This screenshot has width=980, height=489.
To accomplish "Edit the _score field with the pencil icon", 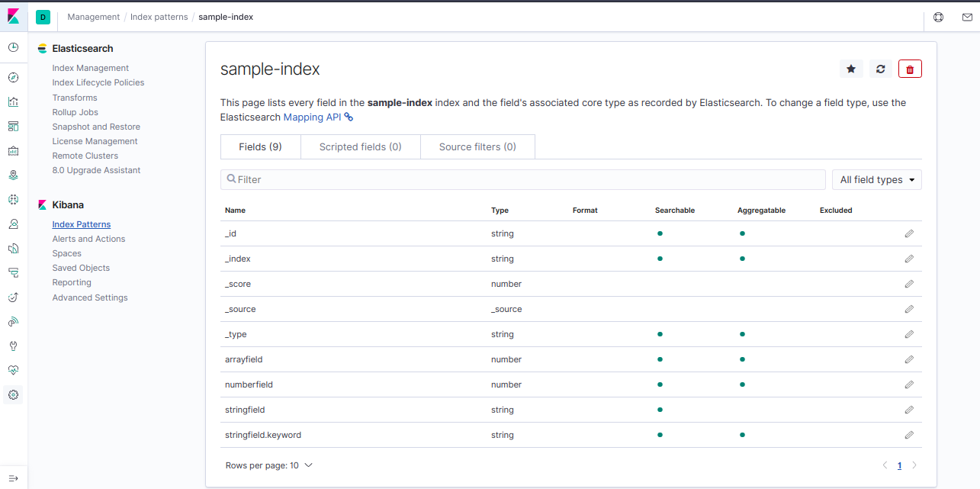I will (909, 284).
